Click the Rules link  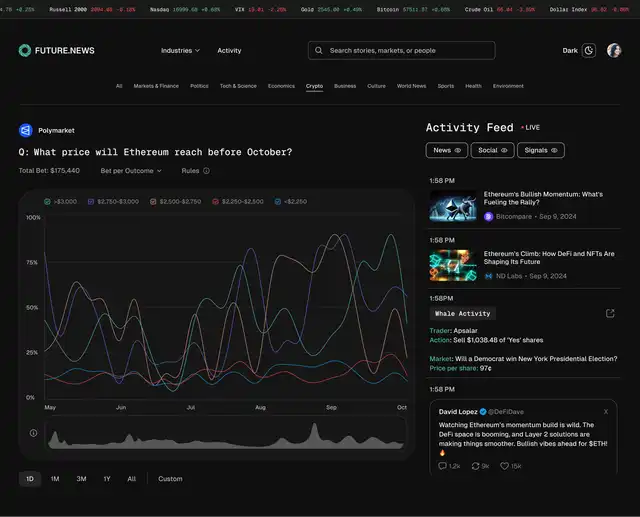pos(190,171)
